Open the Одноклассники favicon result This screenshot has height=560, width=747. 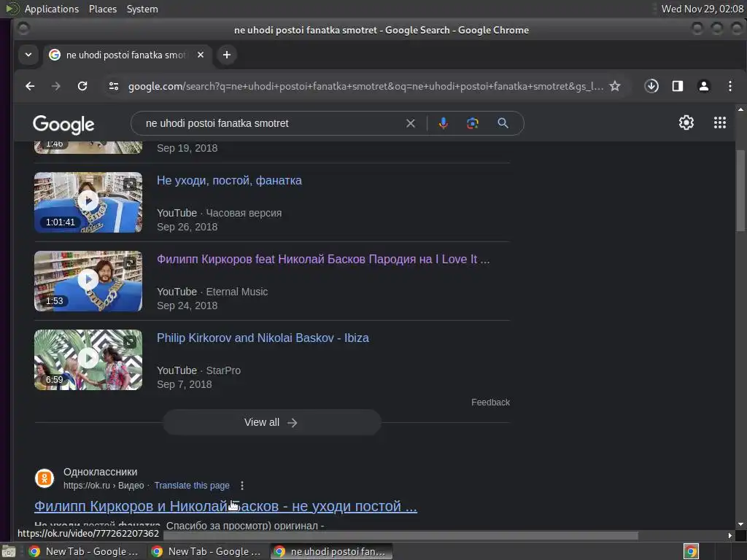click(x=44, y=478)
